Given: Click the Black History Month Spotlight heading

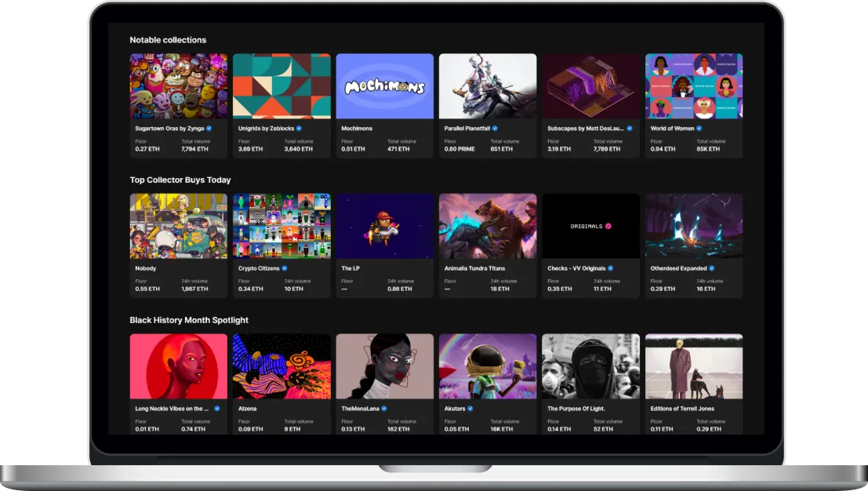Looking at the screenshot, I should (x=189, y=320).
